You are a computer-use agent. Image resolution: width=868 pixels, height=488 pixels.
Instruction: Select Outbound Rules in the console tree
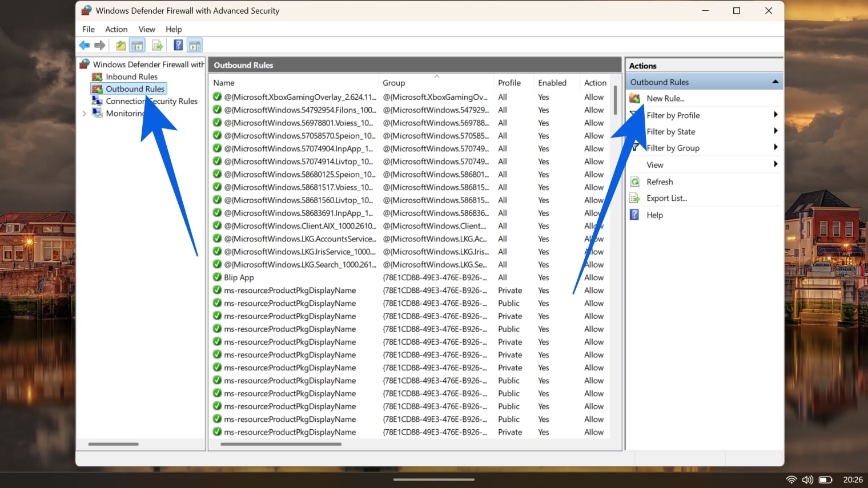135,88
